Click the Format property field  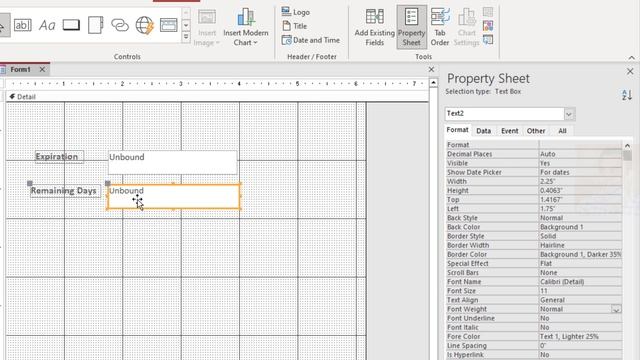(x=580, y=144)
